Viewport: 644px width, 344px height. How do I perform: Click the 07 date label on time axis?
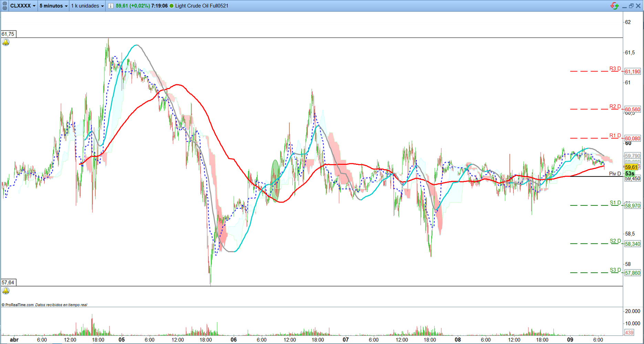coord(346,340)
